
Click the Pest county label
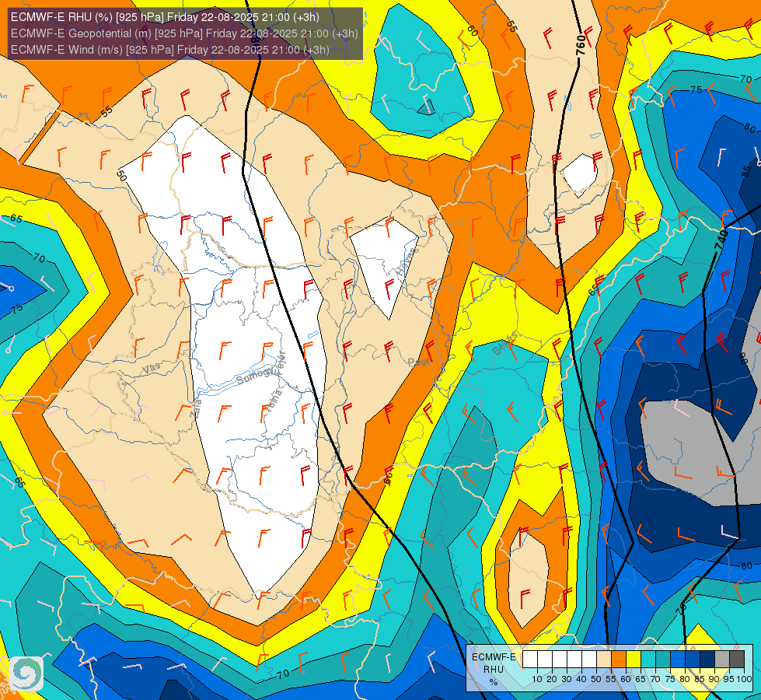[x=419, y=362]
